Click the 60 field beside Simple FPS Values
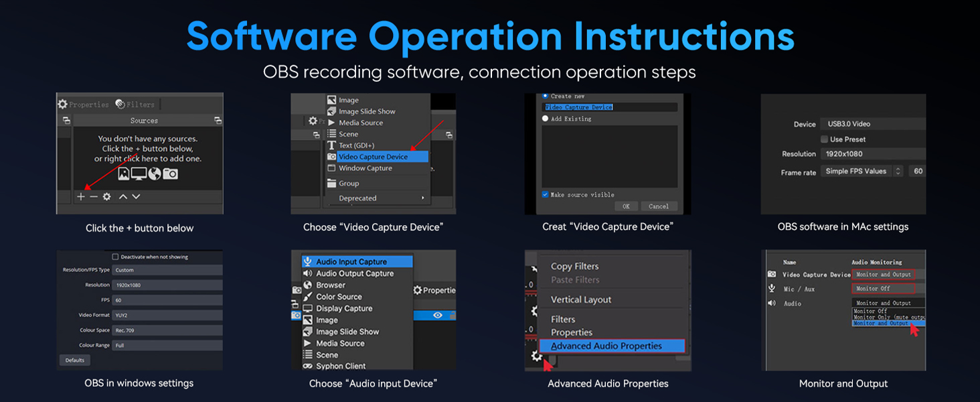This screenshot has height=402, width=980. (917, 172)
